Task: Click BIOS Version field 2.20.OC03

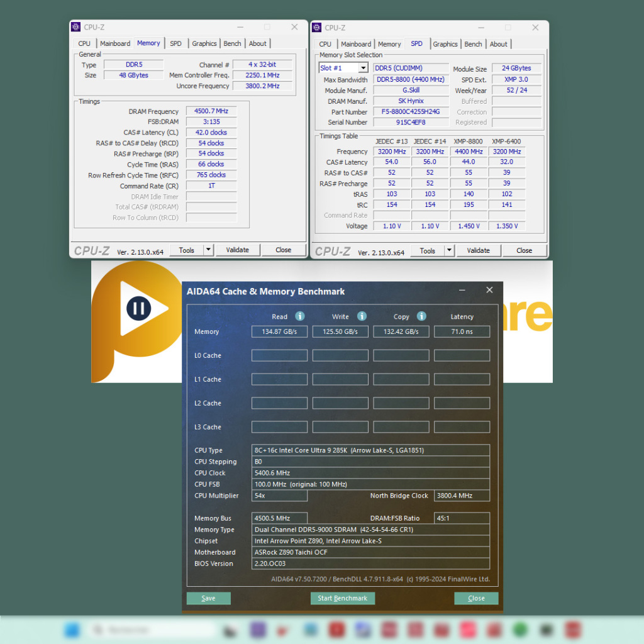Action: 370,563
